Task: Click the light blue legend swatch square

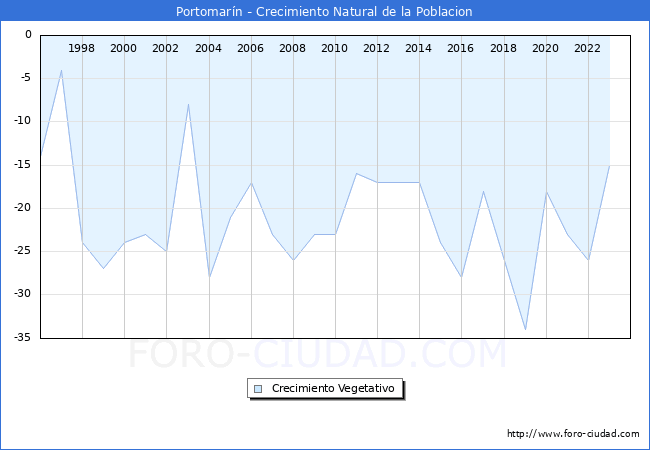Action: coord(258,389)
